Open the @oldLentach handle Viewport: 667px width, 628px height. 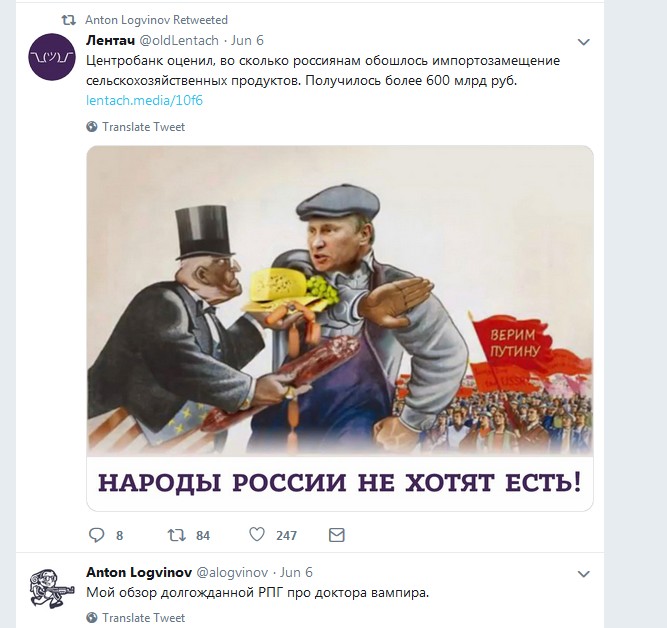[179, 40]
